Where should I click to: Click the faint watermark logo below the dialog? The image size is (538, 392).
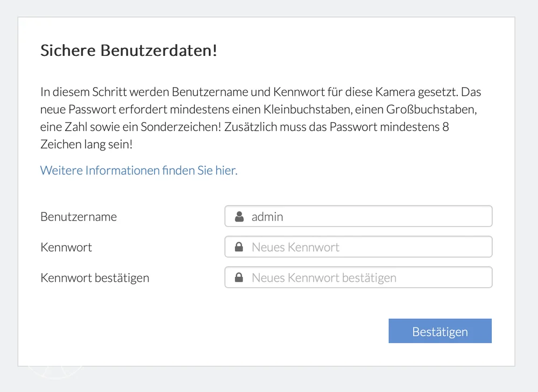click(x=55, y=372)
